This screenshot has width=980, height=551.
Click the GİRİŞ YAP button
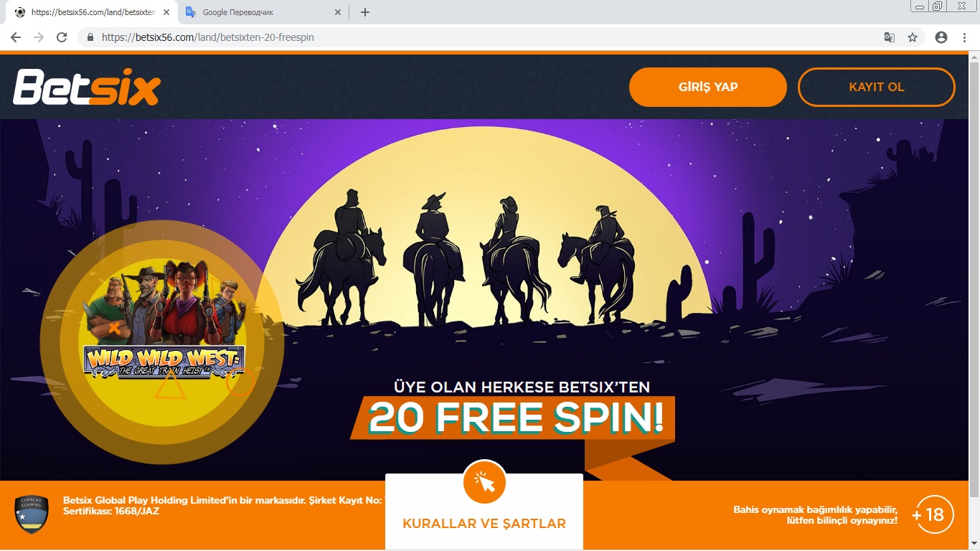[x=708, y=87]
